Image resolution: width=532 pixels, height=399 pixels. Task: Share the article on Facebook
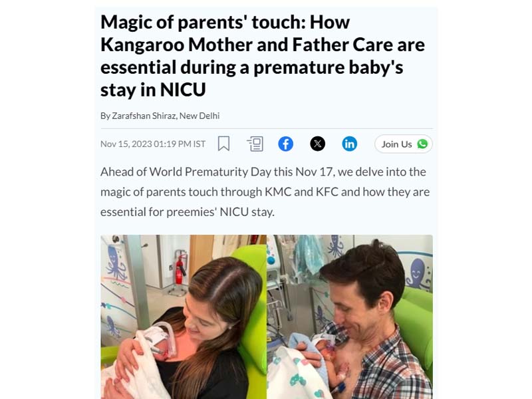tap(286, 144)
